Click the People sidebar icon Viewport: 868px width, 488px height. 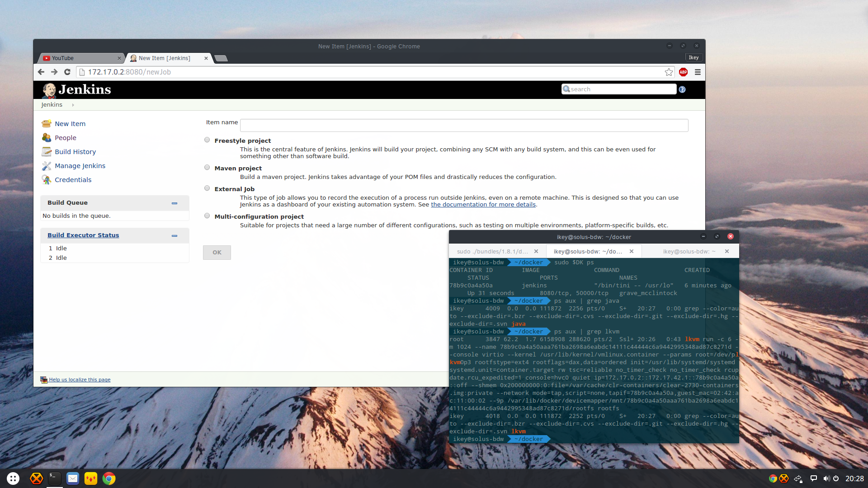click(x=46, y=137)
